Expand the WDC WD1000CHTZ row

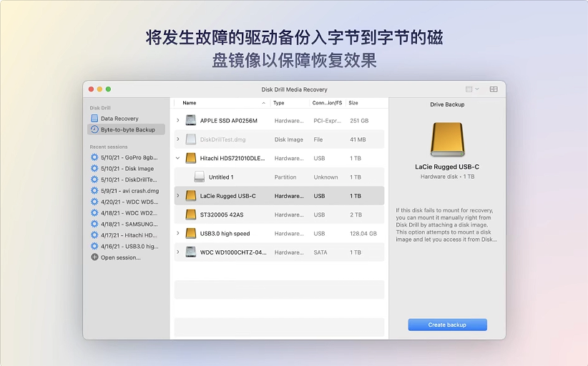[x=178, y=252]
